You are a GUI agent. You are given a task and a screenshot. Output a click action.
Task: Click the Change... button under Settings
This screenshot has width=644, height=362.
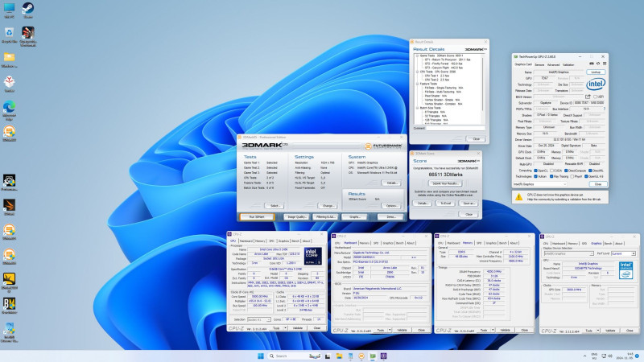click(328, 206)
